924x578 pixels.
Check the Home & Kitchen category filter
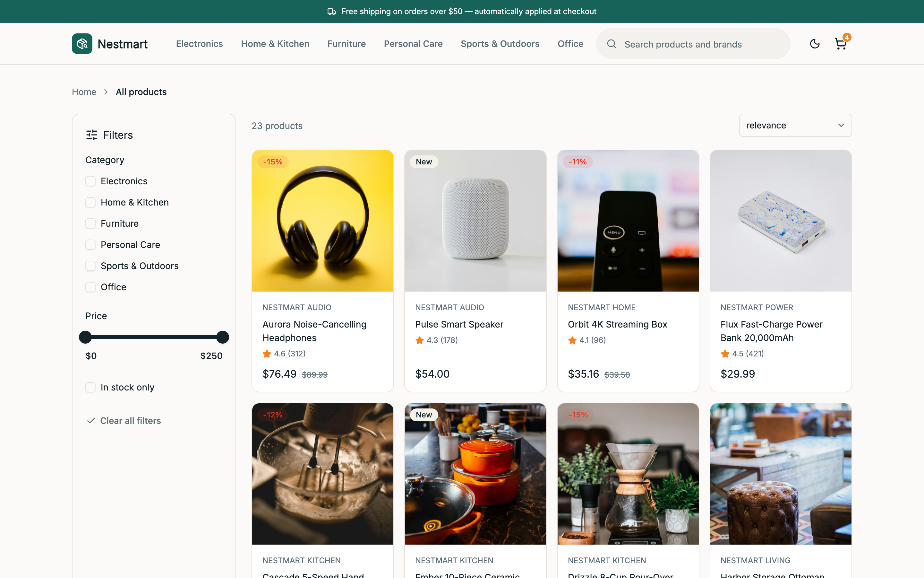90,202
